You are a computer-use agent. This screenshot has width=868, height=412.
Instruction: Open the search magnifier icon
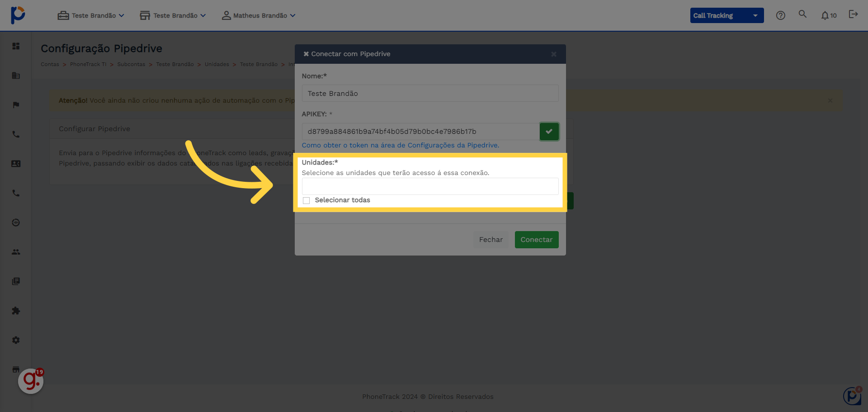click(x=802, y=14)
